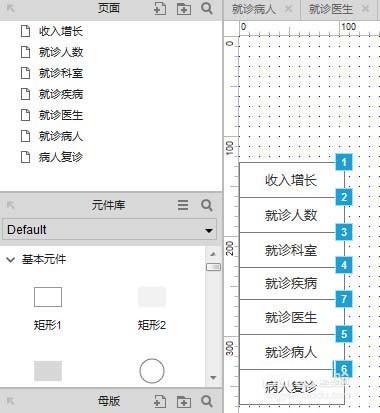This screenshot has width=380, height=413.
Task: Click the library scrollbar thumb
Action: (x=213, y=267)
